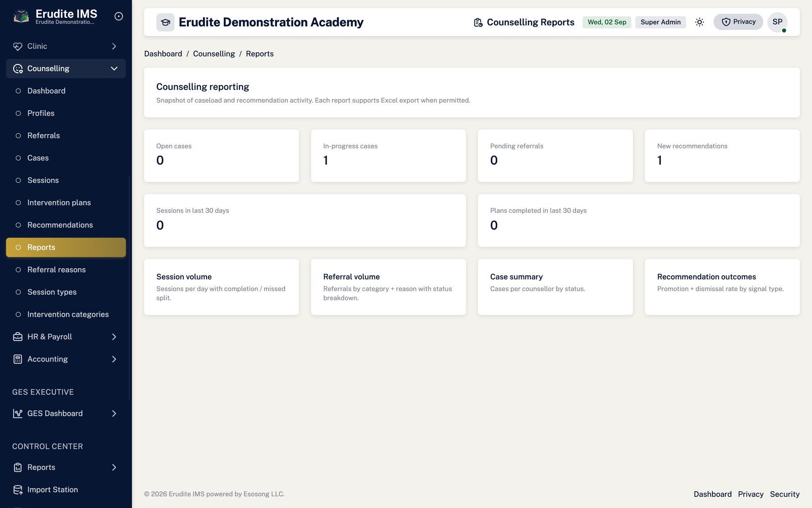Collapse the Counselling menu chevron
This screenshot has height=508, width=812.
coord(114,69)
